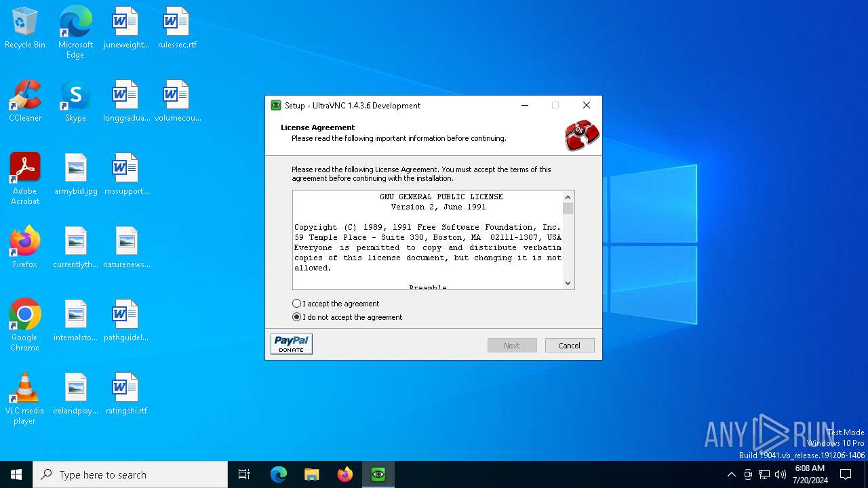Select armybid.jpg image file
868x488 pixels.
click(75, 175)
